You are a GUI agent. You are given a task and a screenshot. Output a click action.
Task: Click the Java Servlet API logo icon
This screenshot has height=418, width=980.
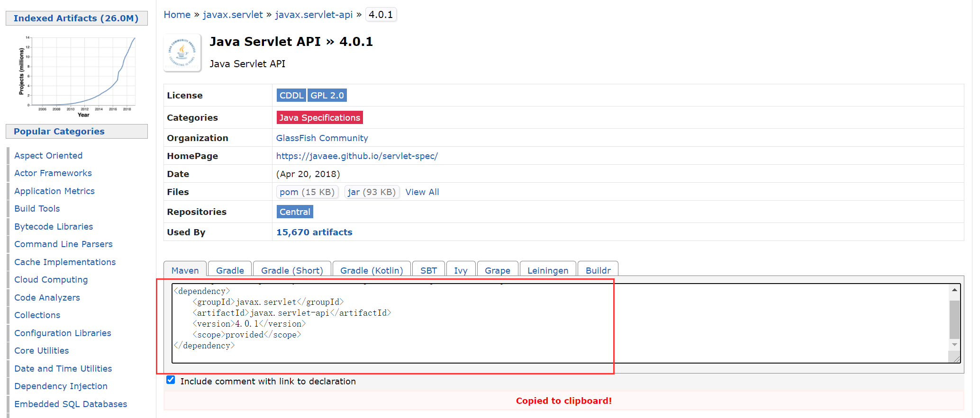(182, 53)
